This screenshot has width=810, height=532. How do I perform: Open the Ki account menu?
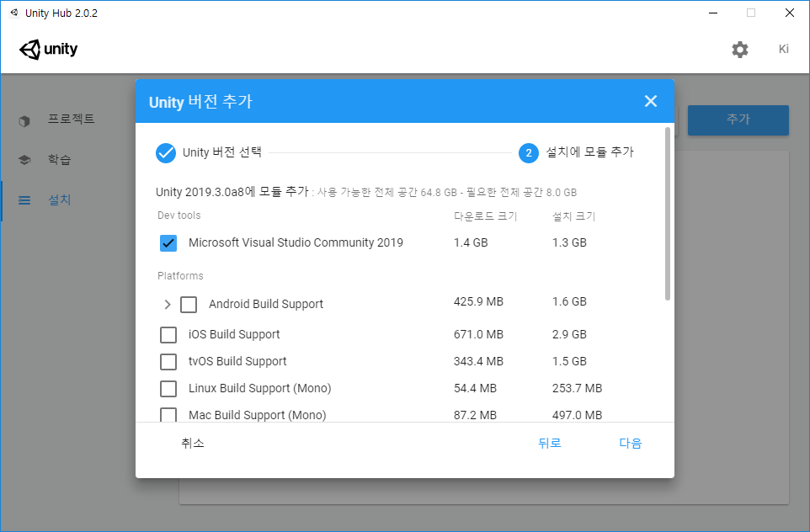pyautogui.click(x=784, y=49)
